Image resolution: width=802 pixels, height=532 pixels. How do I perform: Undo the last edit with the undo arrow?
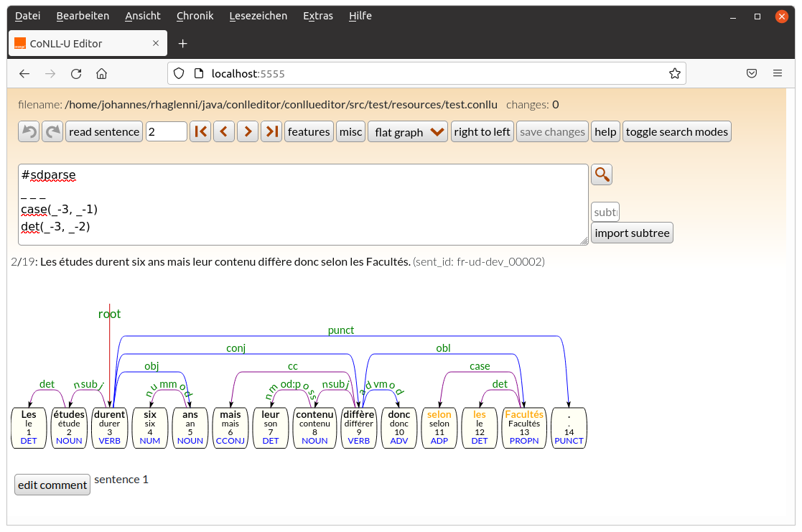[x=29, y=132]
